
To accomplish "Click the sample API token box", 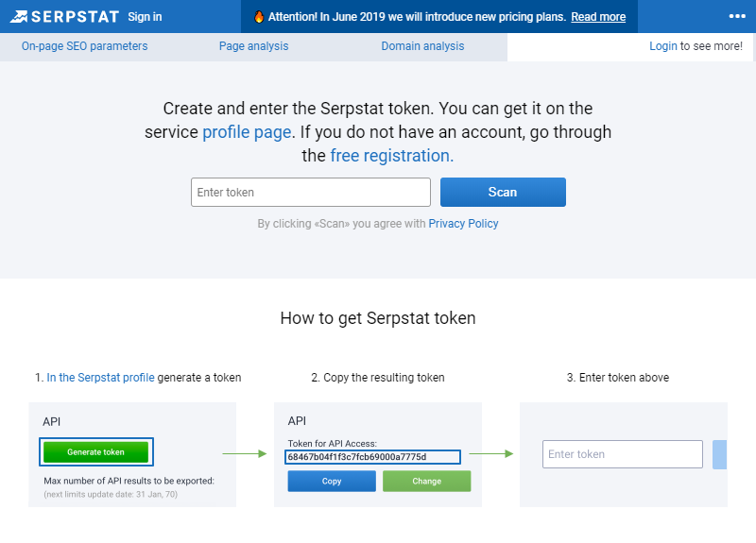I will click(x=372, y=457).
